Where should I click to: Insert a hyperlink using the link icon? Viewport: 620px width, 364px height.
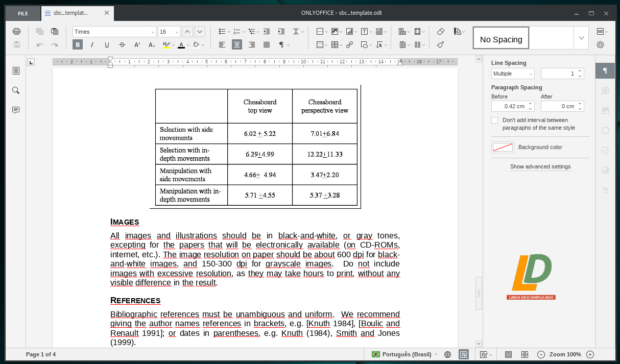pyautogui.click(x=349, y=45)
